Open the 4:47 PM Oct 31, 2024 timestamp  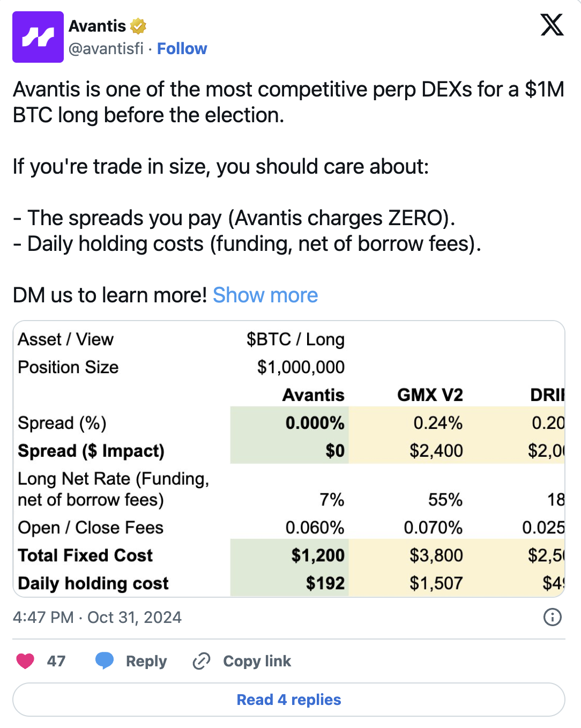(97, 618)
